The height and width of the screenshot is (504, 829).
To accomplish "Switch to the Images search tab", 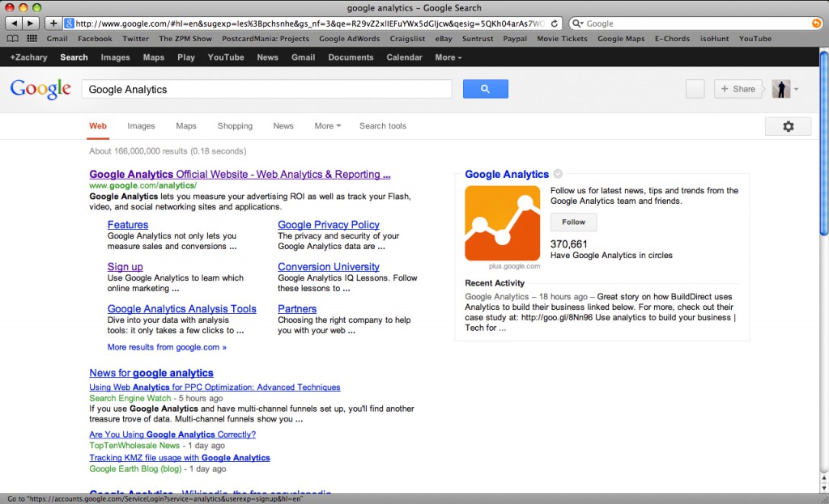I will 141,126.
